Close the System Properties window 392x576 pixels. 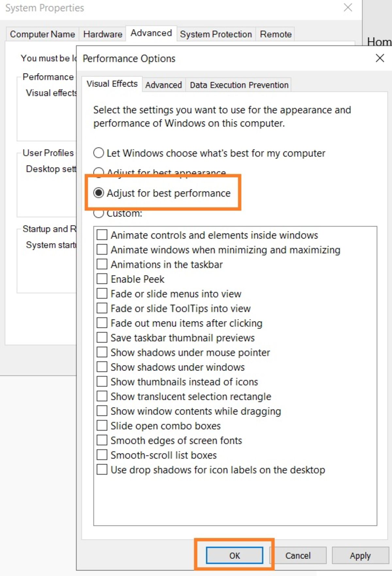(x=348, y=8)
